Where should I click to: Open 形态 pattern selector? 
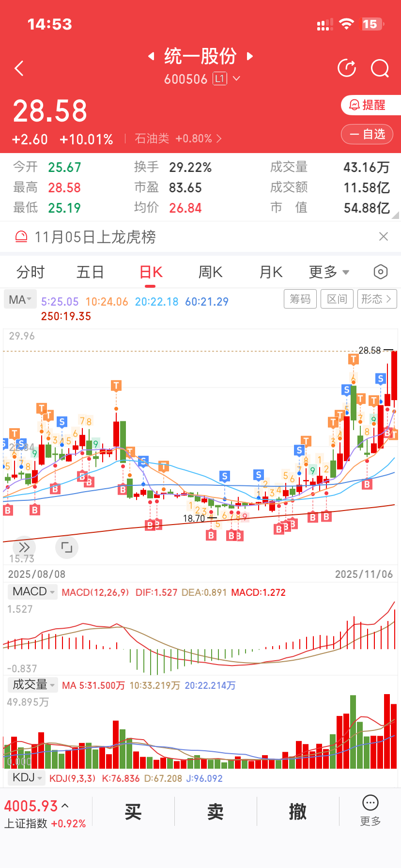click(377, 299)
